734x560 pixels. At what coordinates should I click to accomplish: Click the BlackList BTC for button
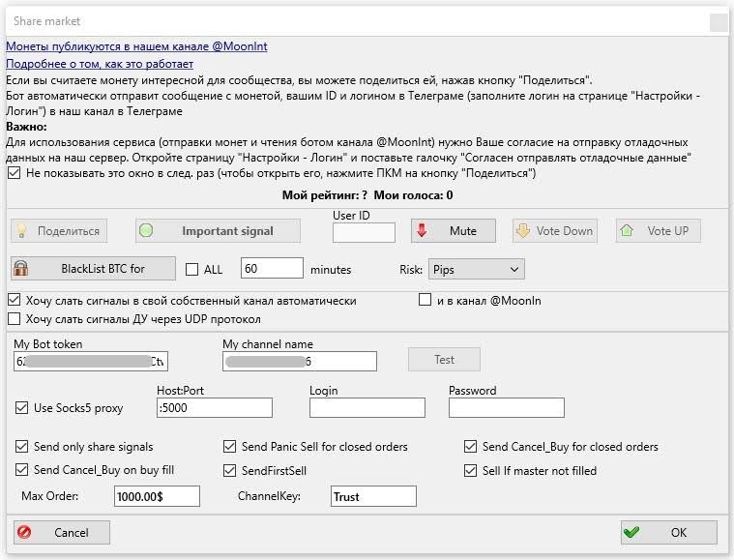[x=93, y=269]
